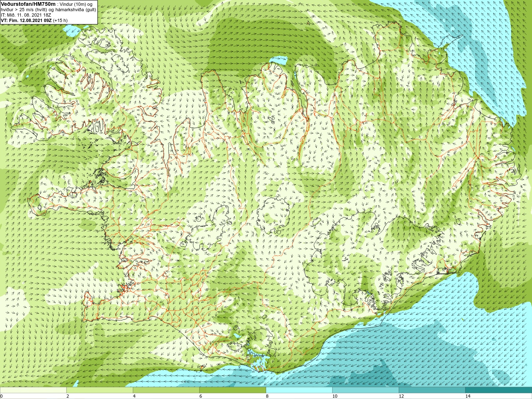This screenshot has height=399, width=532.
Task: Click the scale label '8'
Action: click(267, 396)
